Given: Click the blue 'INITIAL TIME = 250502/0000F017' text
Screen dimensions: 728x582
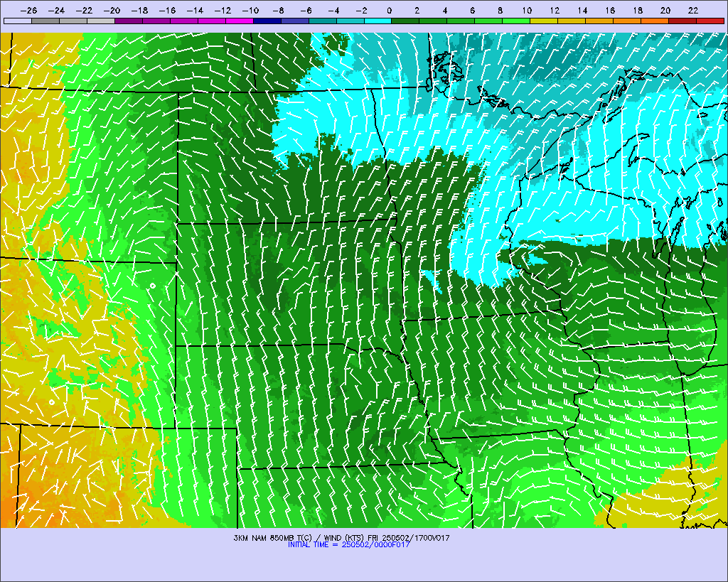Looking at the screenshot, I should click(348, 544).
